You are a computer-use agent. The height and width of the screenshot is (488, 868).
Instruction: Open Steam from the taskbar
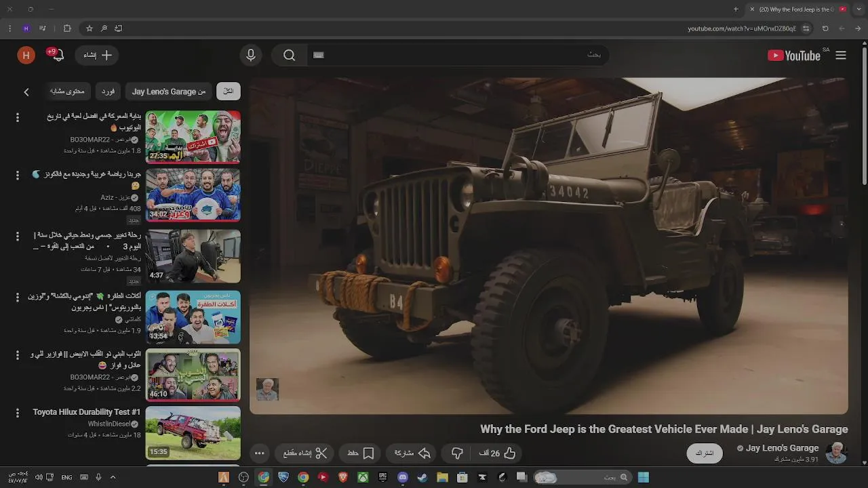click(x=422, y=477)
